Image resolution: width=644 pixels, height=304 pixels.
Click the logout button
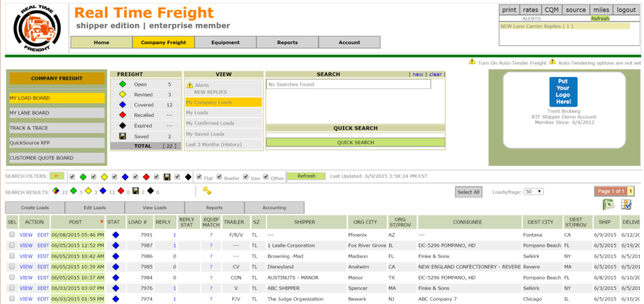(x=626, y=10)
